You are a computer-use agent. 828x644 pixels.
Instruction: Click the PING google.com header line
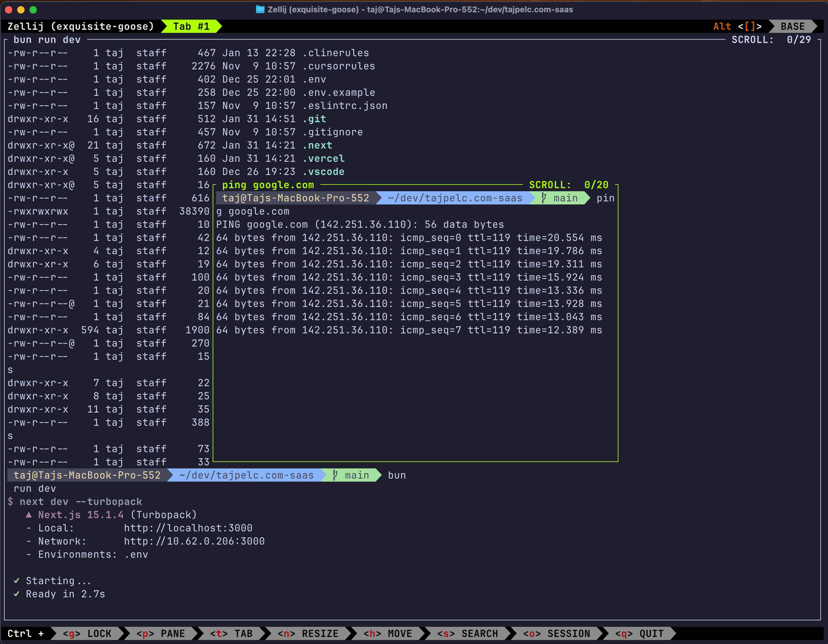[360, 224]
